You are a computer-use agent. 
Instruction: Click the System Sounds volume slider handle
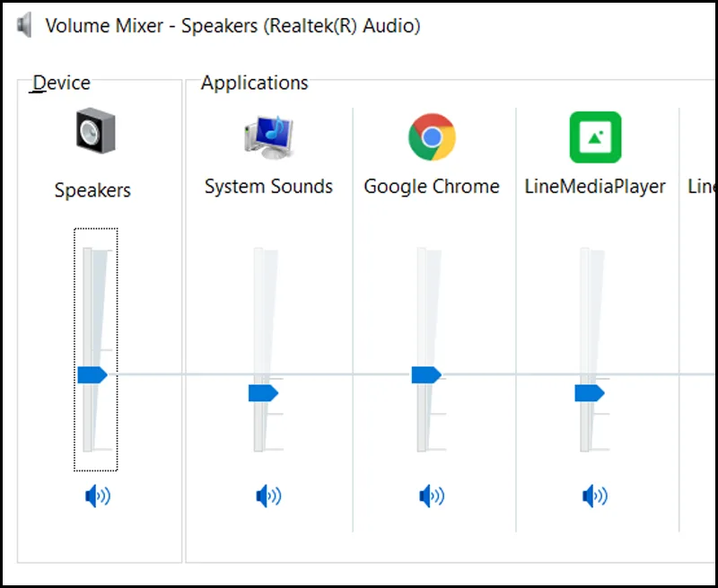click(263, 393)
